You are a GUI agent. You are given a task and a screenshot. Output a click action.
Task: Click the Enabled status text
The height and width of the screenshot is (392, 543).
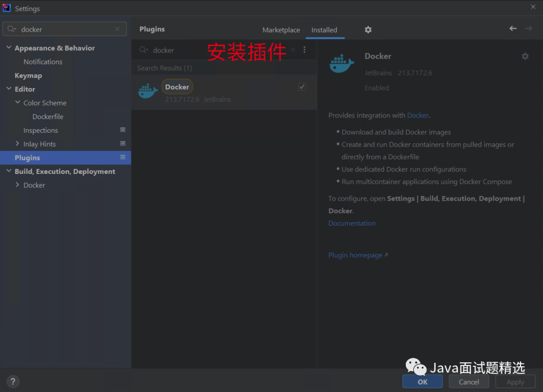click(377, 88)
